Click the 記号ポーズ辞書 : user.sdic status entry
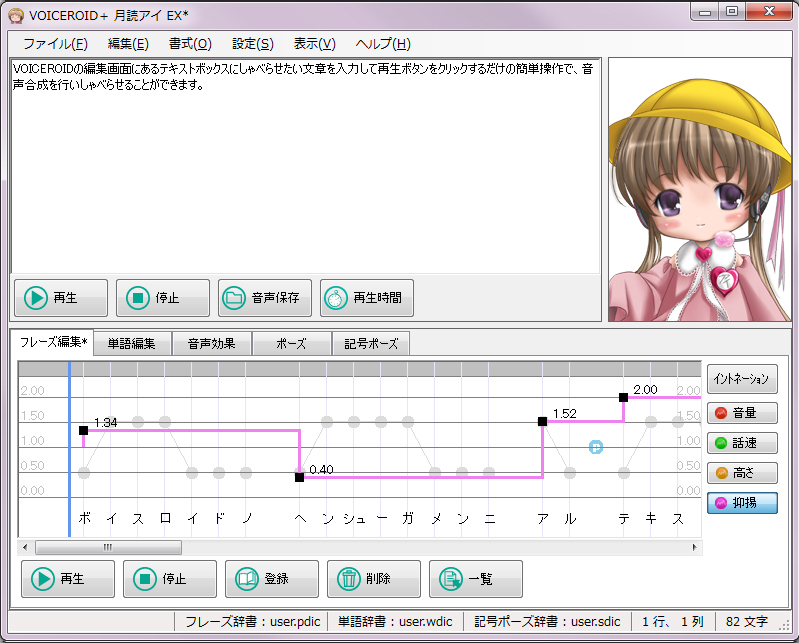 coord(547,622)
